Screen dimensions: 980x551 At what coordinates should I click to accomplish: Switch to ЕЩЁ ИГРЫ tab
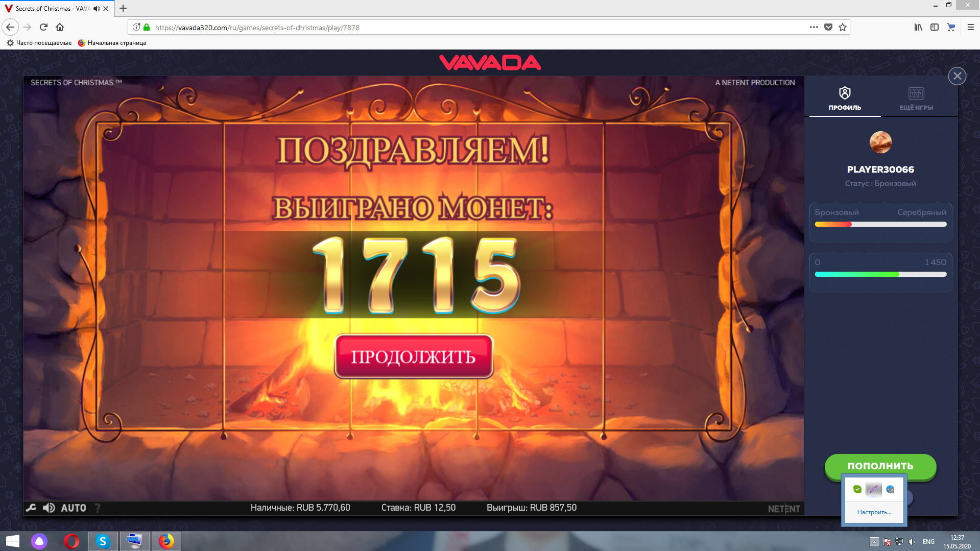tap(916, 99)
